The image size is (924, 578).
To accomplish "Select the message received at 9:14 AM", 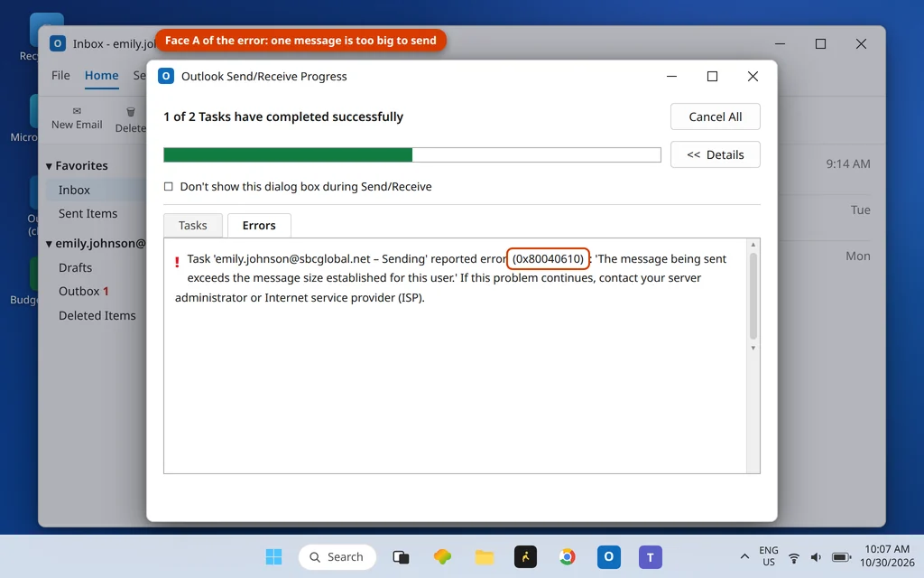I will (x=848, y=164).
